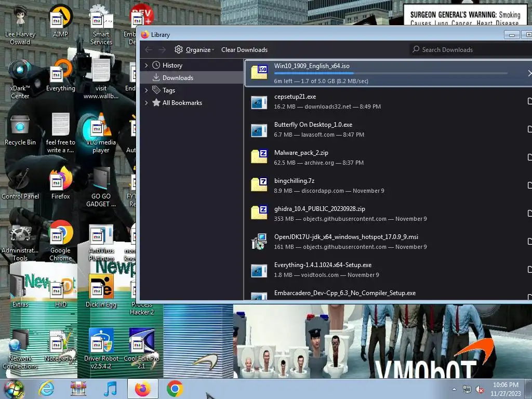Click the Windows Start orb
The width and height of the screenshot is (532, 399).
[14, 389]
